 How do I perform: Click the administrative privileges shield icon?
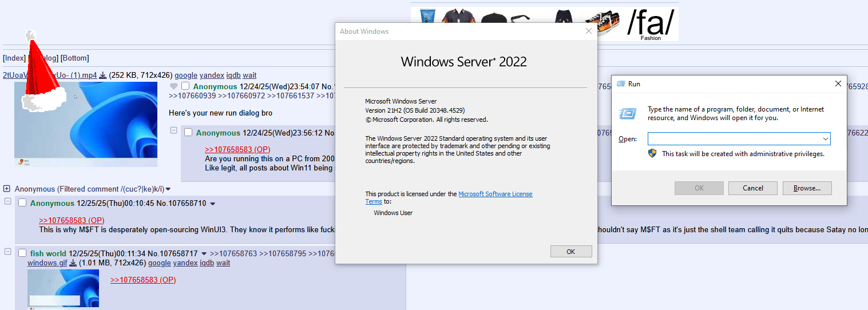pos(652,153)
